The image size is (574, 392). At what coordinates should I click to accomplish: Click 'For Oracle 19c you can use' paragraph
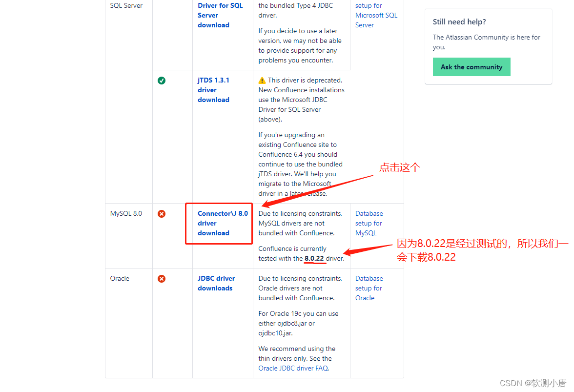click(x=298, y=323)
